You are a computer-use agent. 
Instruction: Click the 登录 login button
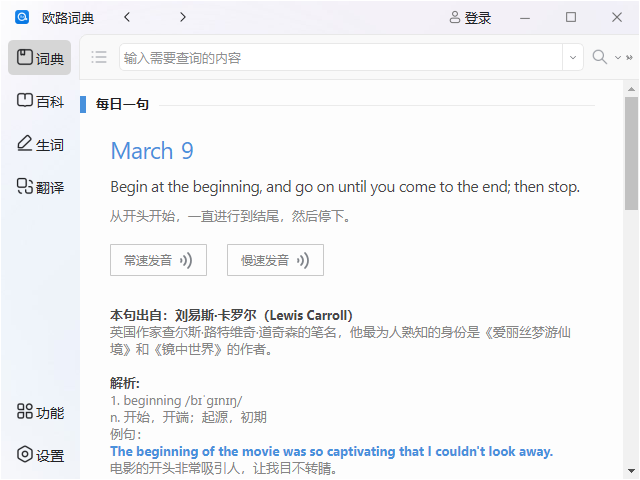point(470,17)
